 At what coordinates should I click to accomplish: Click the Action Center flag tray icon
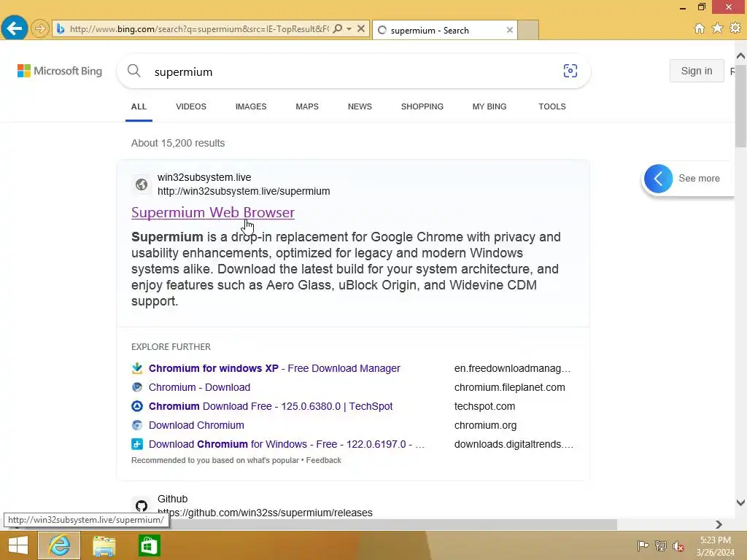pos(643,545)
